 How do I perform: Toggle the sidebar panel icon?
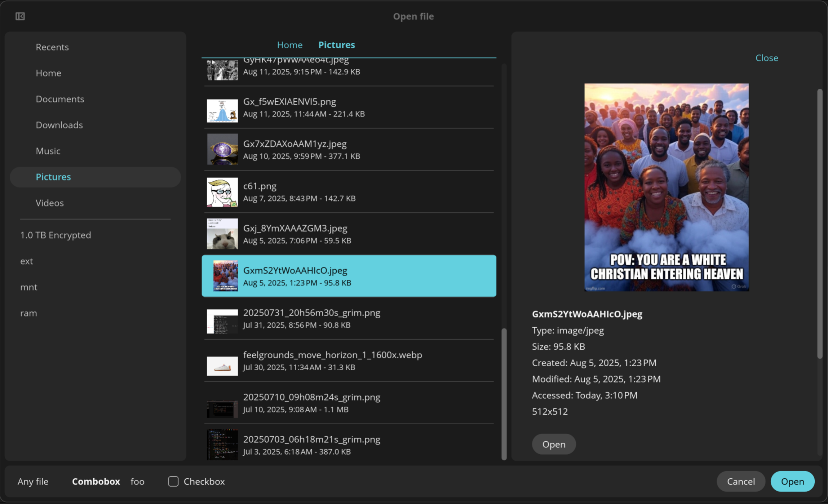click(20, 16)
